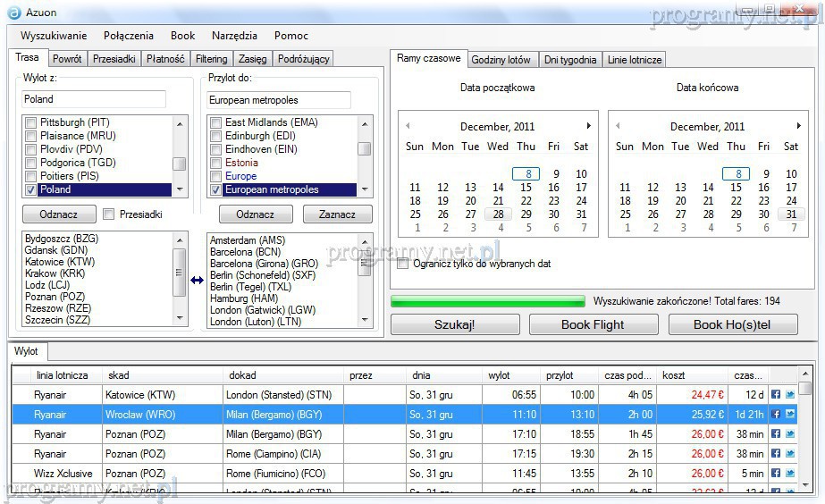This screenshot has height=504, width=825.
Task: Click Twitter icon in Wrocław to Milan row
Action: [x=790, y=415]
